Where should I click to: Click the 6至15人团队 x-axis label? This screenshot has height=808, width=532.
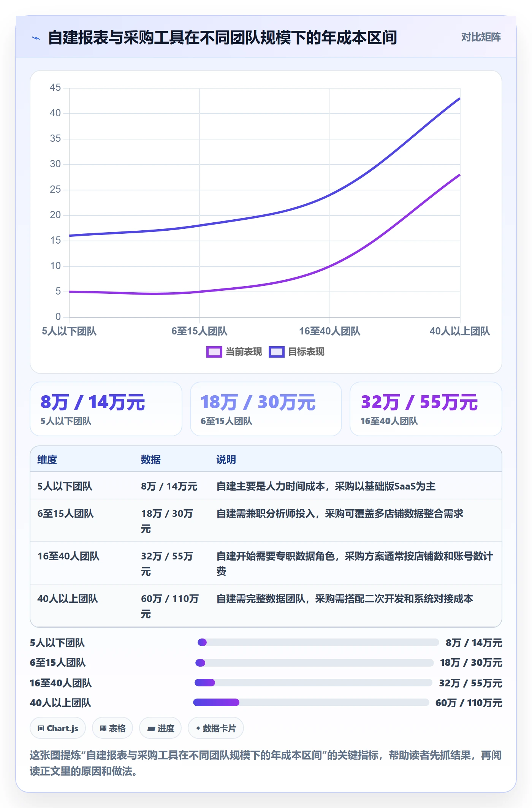coord(199,331)
